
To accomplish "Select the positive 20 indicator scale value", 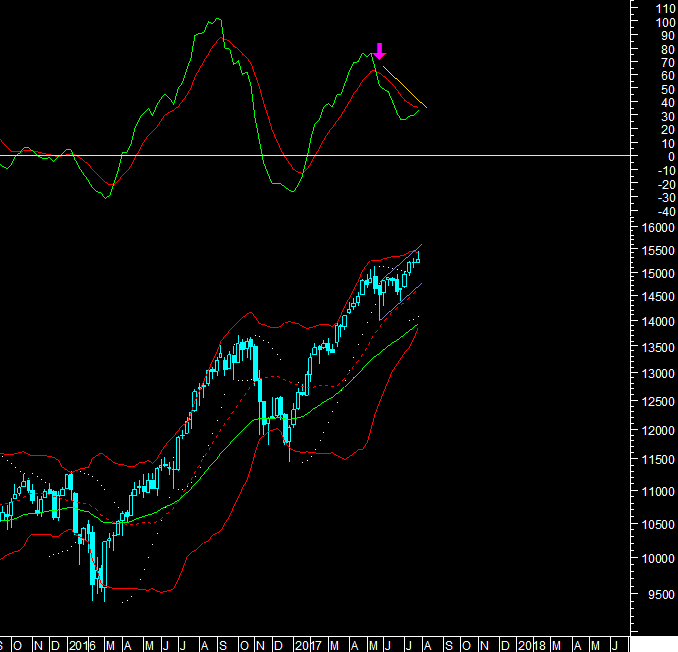I will click(x=668, y=130).
